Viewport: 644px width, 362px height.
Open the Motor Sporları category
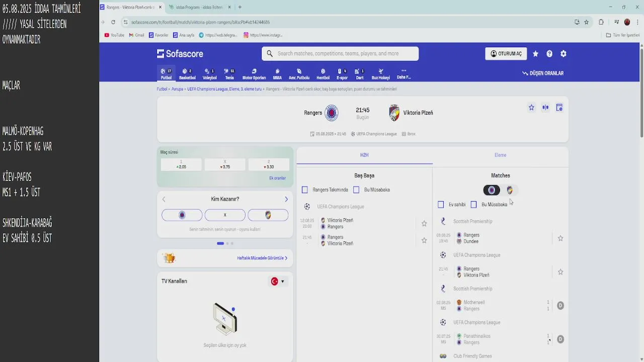tap(254, 74)
